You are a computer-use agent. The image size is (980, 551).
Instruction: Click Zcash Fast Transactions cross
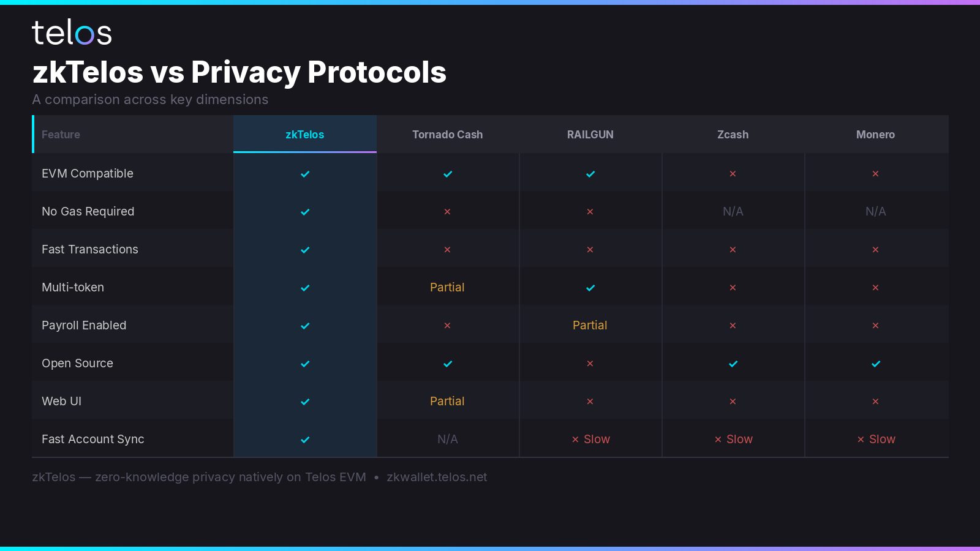pyautogui.click(x=733, y=250)
